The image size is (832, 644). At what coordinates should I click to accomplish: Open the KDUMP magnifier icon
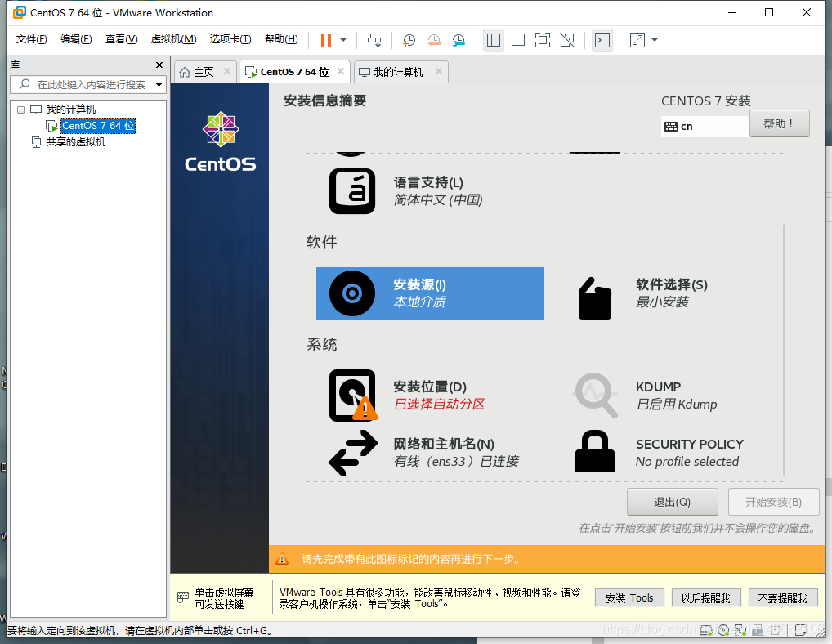point(595,396)
